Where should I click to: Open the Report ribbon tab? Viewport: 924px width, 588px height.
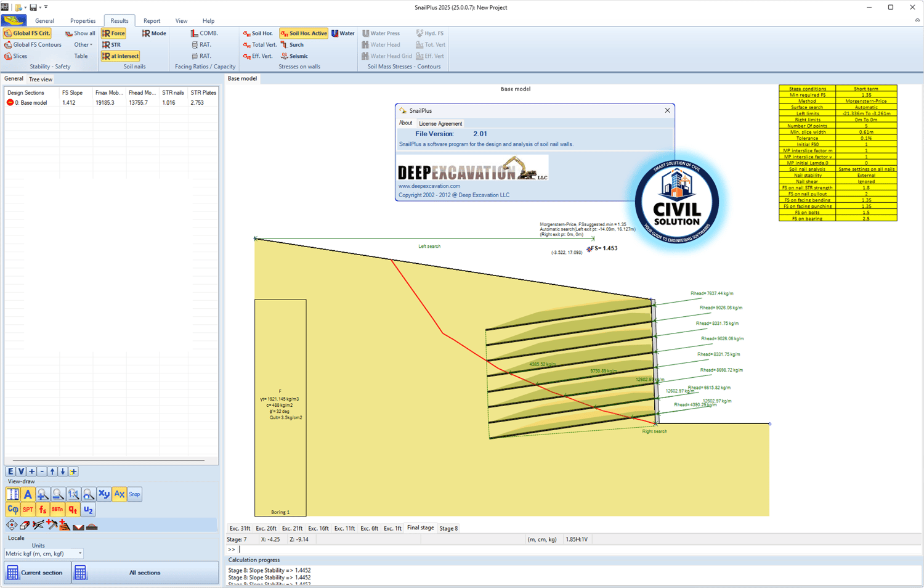(x=152, y=21)
